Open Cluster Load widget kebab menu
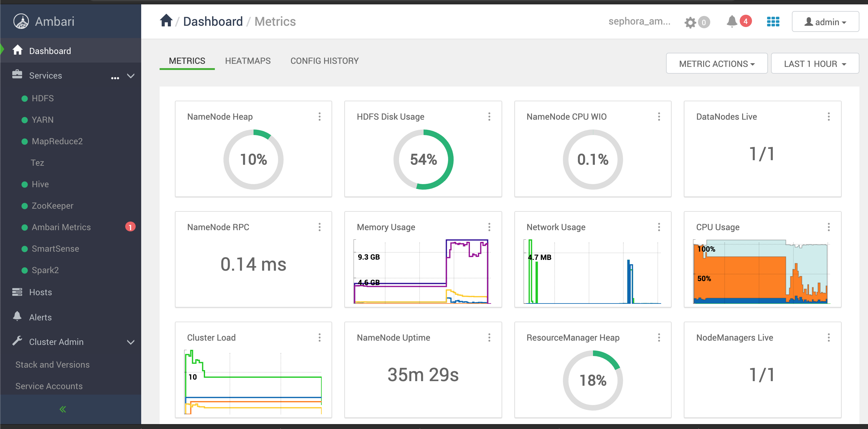868x429 pixels. [320, 338]
